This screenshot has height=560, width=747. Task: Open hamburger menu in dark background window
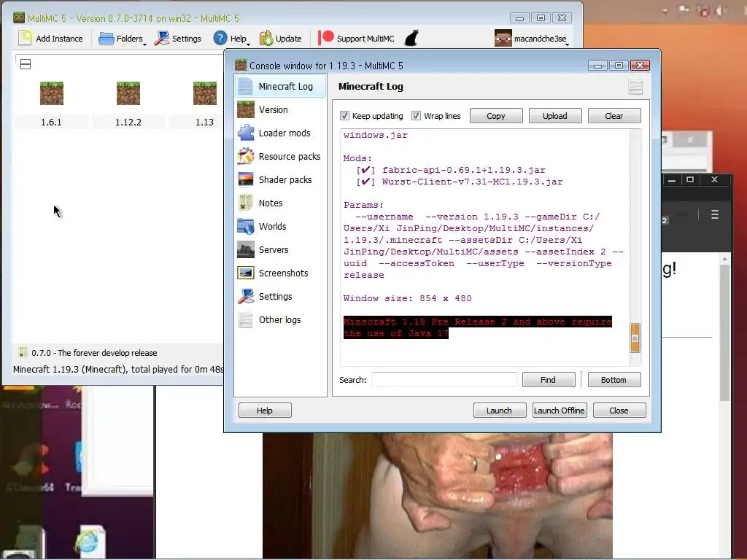tap(715, 215)
